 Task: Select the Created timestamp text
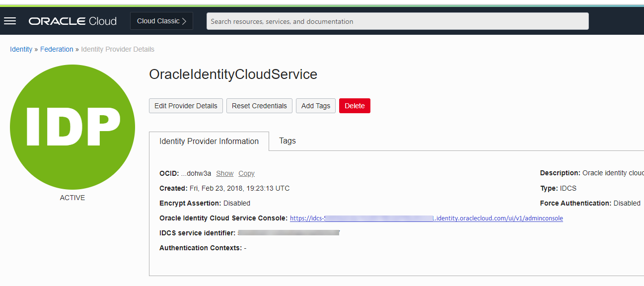pyautogui.click(x=239, y=188)
